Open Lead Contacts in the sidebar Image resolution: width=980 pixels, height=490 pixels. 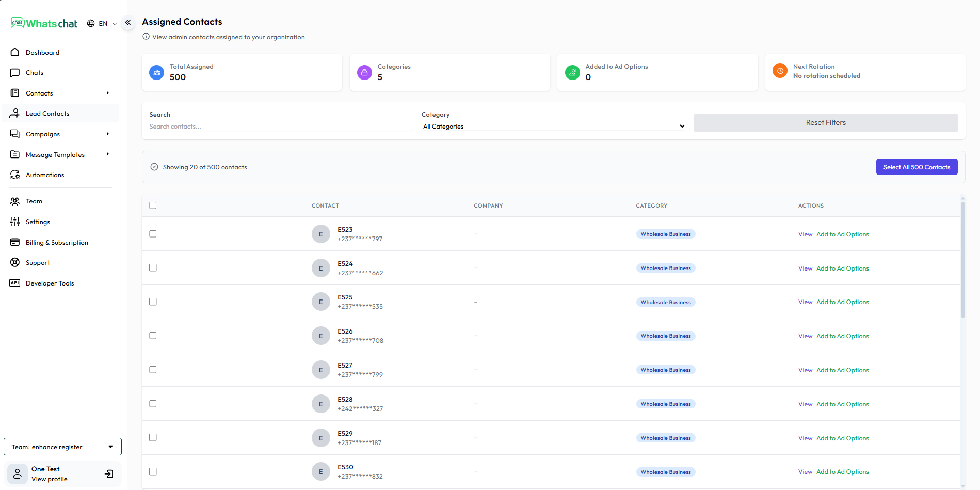47,114
